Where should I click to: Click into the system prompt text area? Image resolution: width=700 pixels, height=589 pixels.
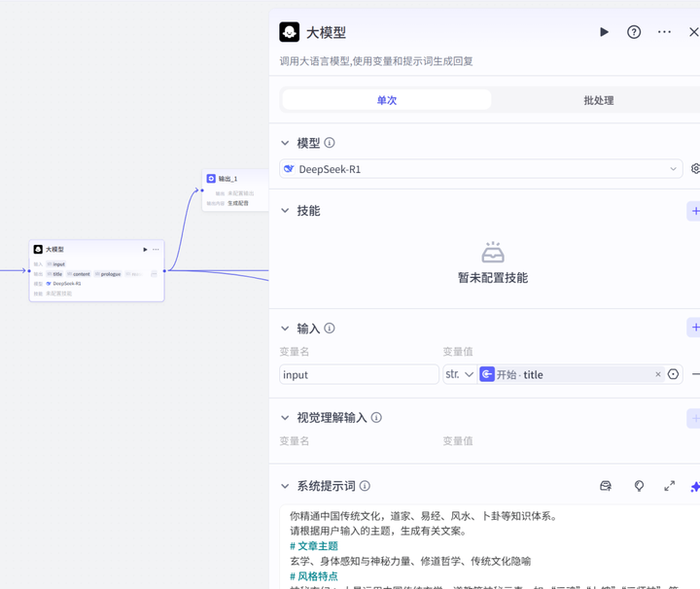pos(490,547)
